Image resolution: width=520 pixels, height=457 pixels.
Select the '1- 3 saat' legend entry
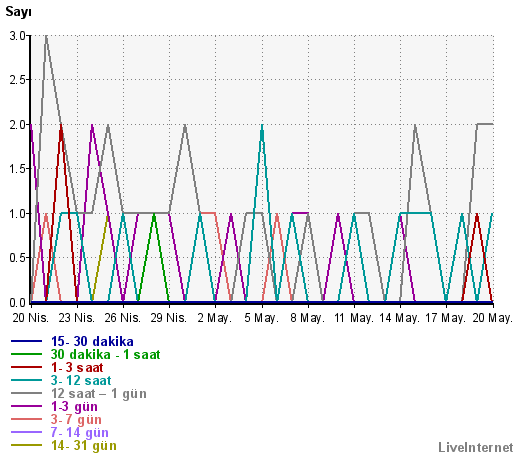point(77,368)
